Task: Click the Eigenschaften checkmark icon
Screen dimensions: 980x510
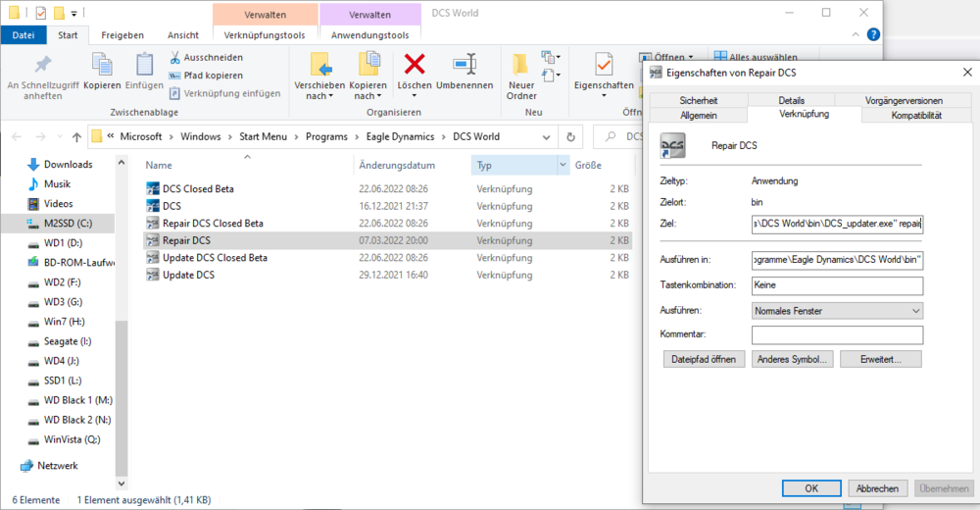Action: coord(604,65)
